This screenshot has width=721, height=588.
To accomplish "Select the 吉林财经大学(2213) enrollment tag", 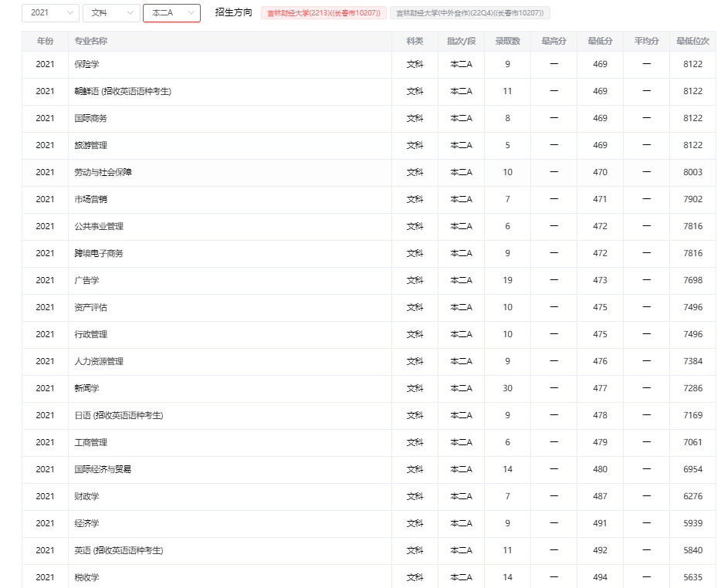I will coord(323,13).
